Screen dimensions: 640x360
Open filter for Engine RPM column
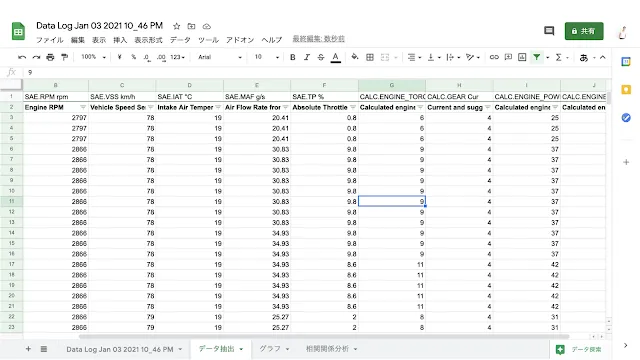(83, 107)
